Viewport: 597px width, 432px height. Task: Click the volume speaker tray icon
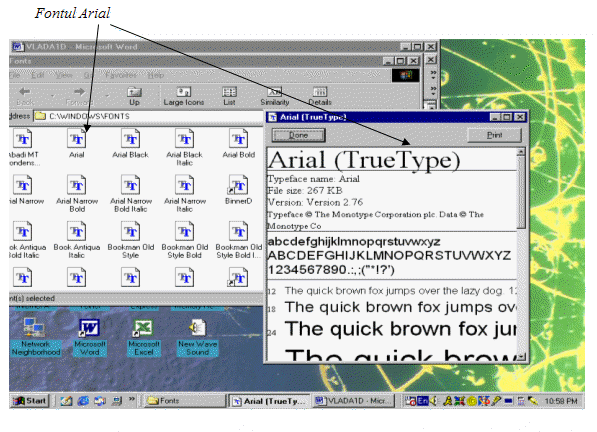tap(434, 401)
